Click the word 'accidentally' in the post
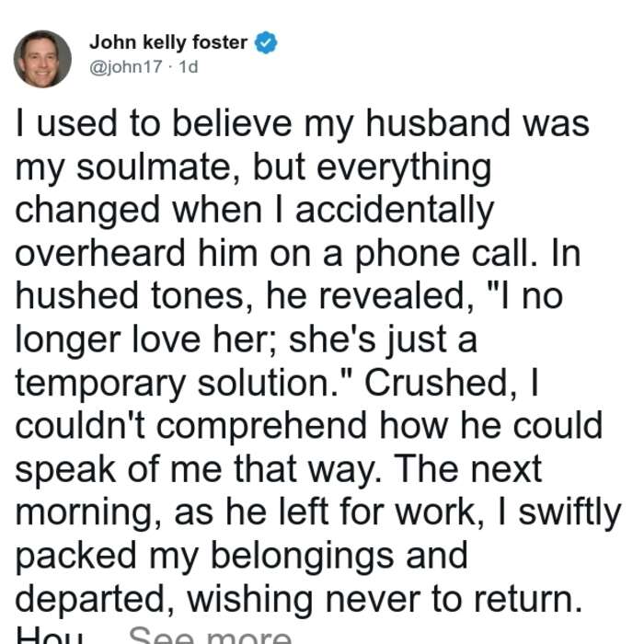 click(395, 211)
